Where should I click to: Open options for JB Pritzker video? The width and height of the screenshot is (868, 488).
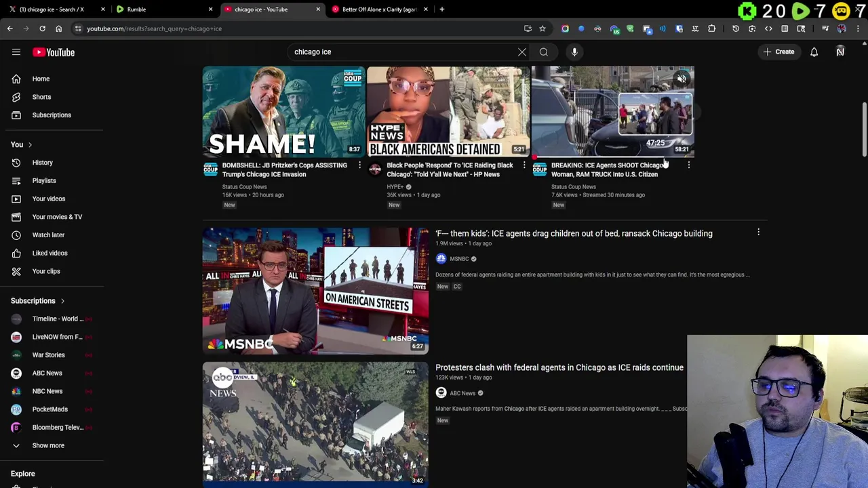coord(359,165)
